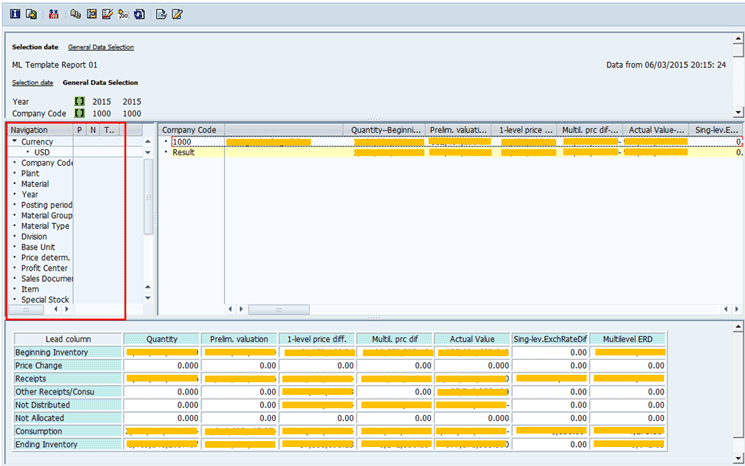The width and height of the screenshot is (745, 466).
Task: Click the green selection icon beside Company Code
Action: [x=80, y=113]
